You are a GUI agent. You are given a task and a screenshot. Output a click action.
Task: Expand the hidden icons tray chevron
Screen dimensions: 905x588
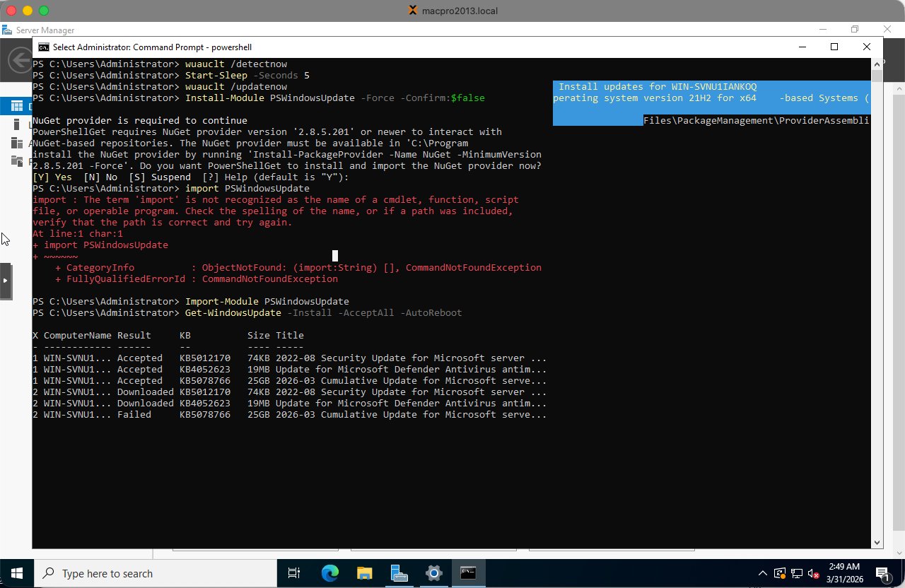point(762,573)
